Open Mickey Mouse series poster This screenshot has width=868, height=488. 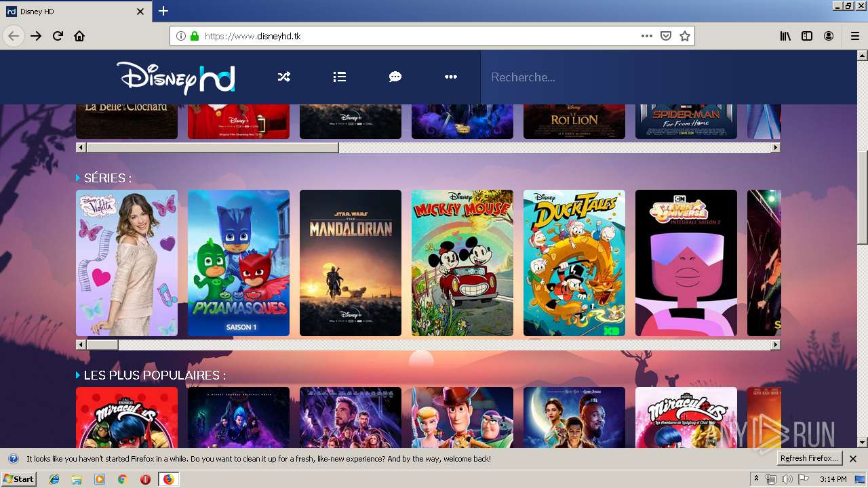[x=462, y=263]
